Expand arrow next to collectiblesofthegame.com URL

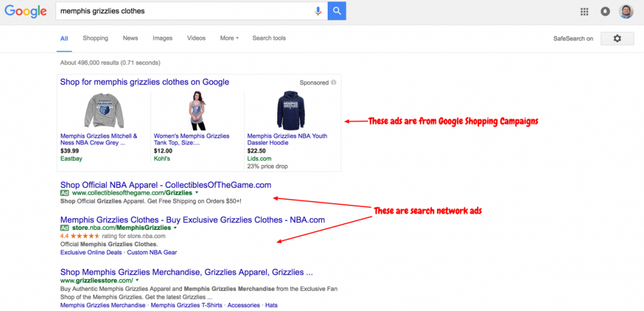click(197, 192)
